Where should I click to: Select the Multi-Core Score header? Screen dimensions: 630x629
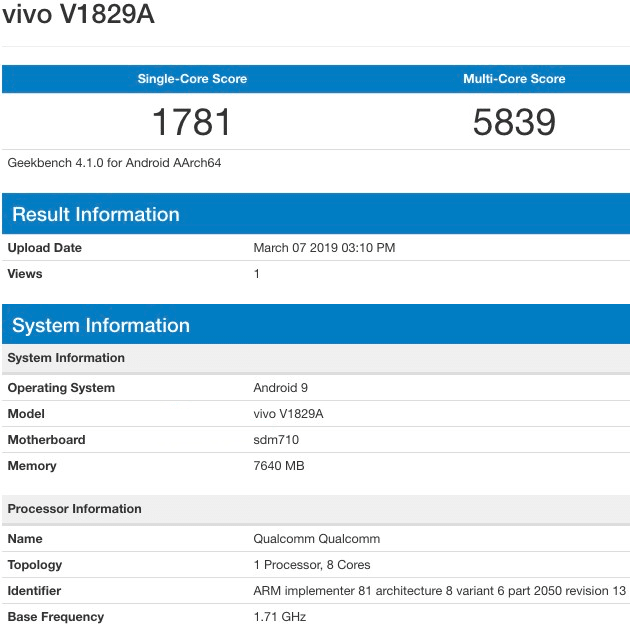tap(514, 79)
